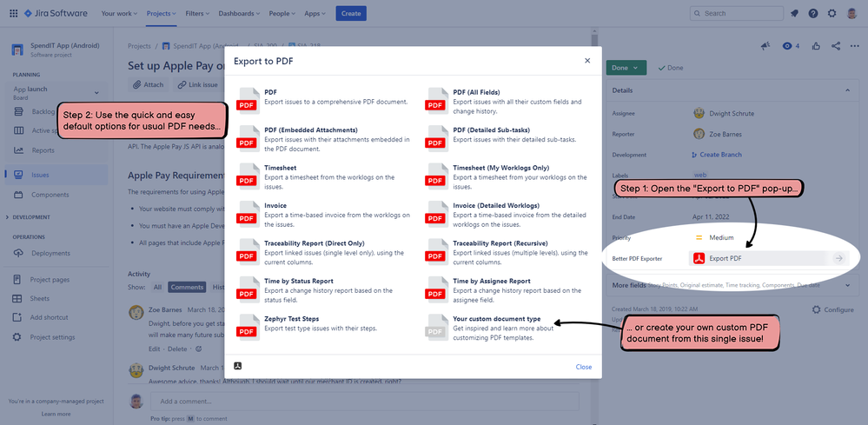868x425 pixels.
Task: Open Configure gear link
Action: (x=833, y=309)
